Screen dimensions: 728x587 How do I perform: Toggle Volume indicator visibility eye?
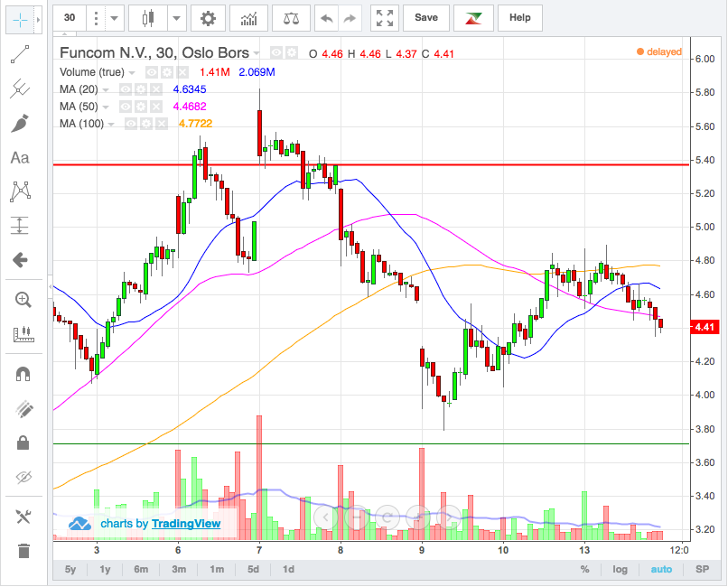point(152,72)
